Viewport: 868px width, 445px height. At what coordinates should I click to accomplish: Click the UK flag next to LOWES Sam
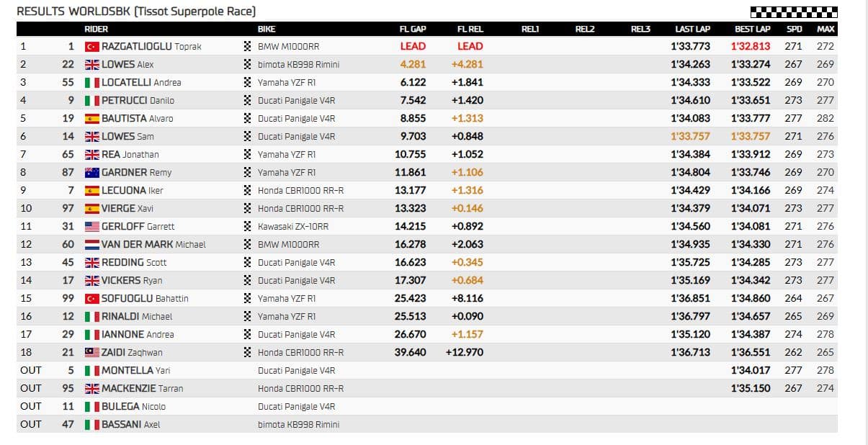pos(91,136)
